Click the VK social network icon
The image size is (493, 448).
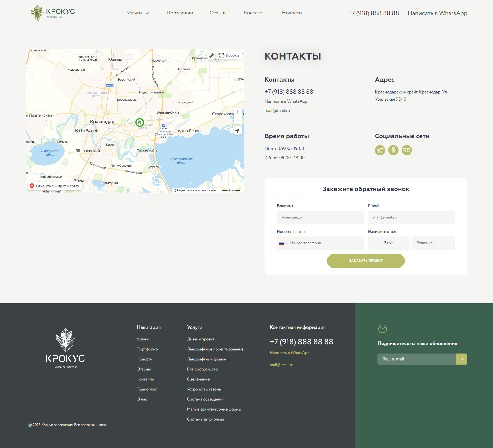click(x=406, y=150)
